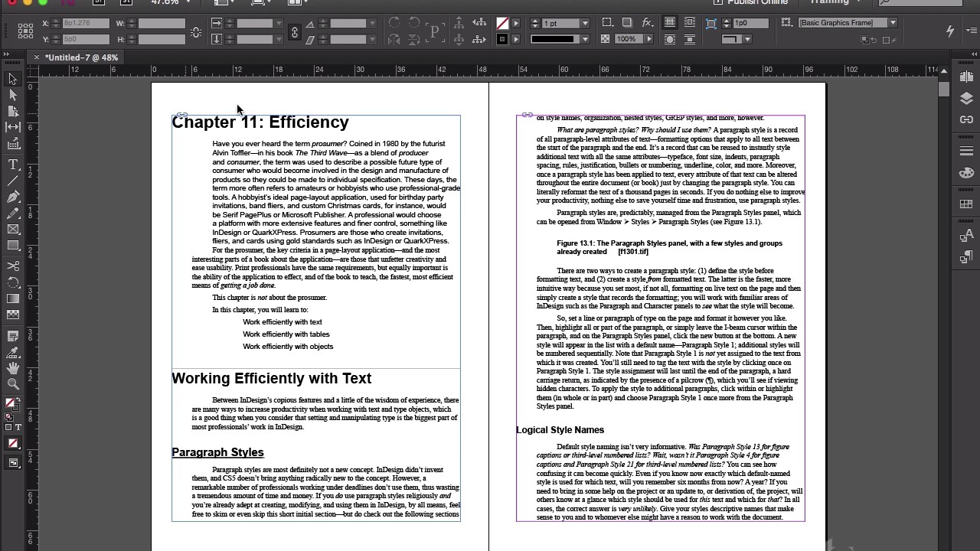Open the drop shadow effect button
This screenshot has height=551, width=980.
click(x=627, y=23)
